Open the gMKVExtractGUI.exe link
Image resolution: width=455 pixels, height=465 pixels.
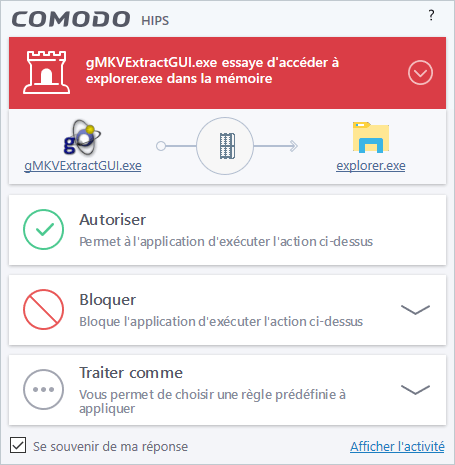tap(83, 166)
